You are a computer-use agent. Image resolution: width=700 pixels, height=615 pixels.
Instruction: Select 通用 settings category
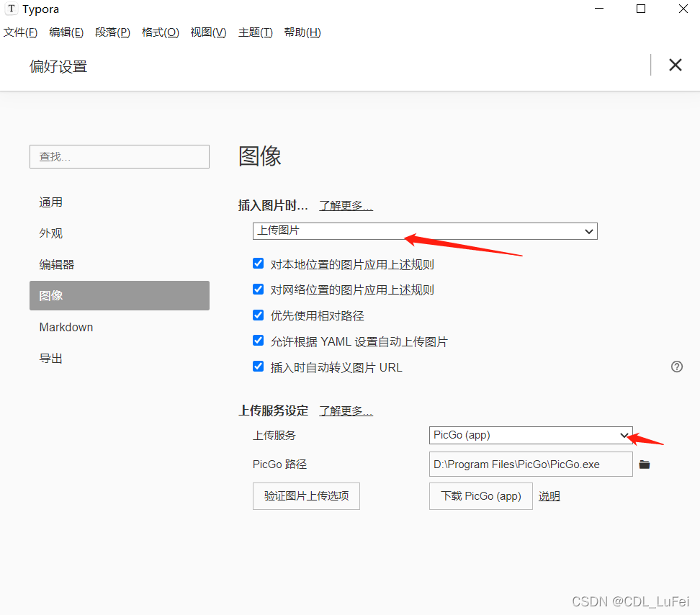120,202
